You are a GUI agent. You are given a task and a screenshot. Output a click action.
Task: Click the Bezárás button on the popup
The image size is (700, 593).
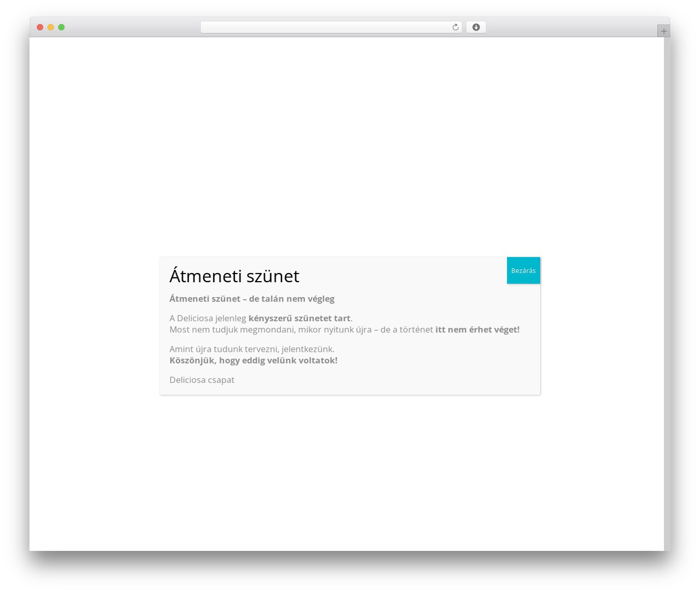(523, 270)
